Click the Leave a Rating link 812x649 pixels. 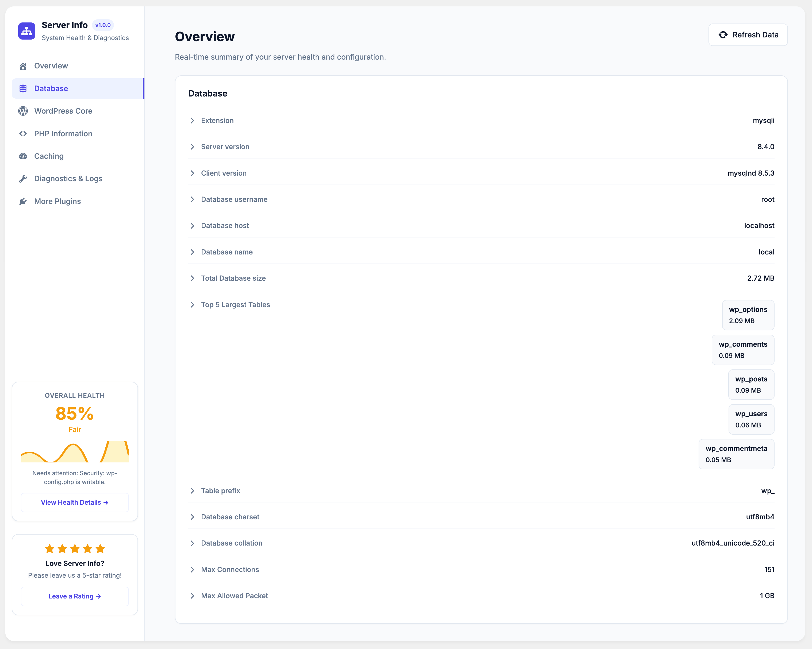[x=75, y=596]
